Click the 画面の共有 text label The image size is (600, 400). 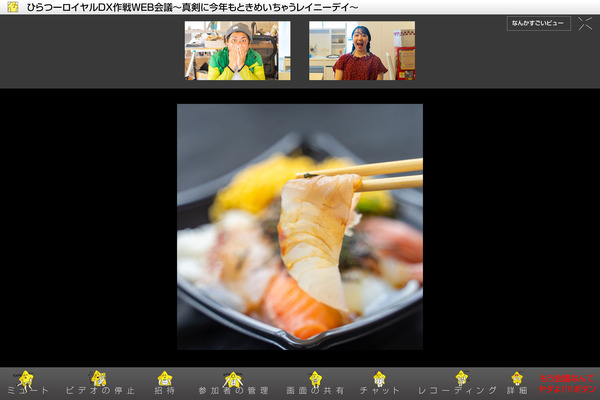[315, 390]
